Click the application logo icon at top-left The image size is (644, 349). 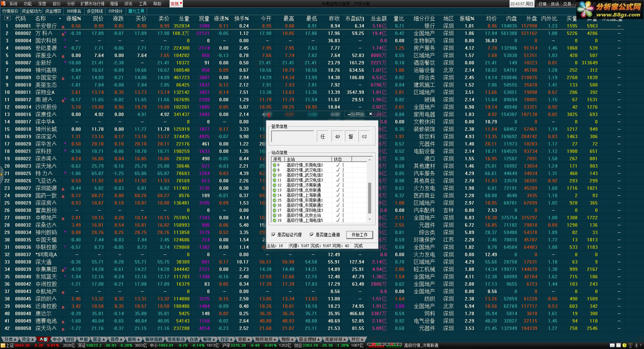point(3,4)
